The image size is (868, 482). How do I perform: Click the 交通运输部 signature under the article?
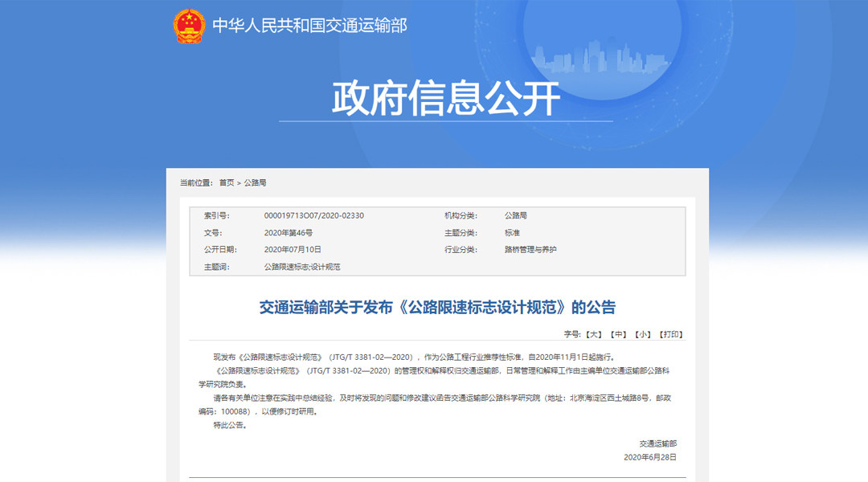click(x=657, y=443)
